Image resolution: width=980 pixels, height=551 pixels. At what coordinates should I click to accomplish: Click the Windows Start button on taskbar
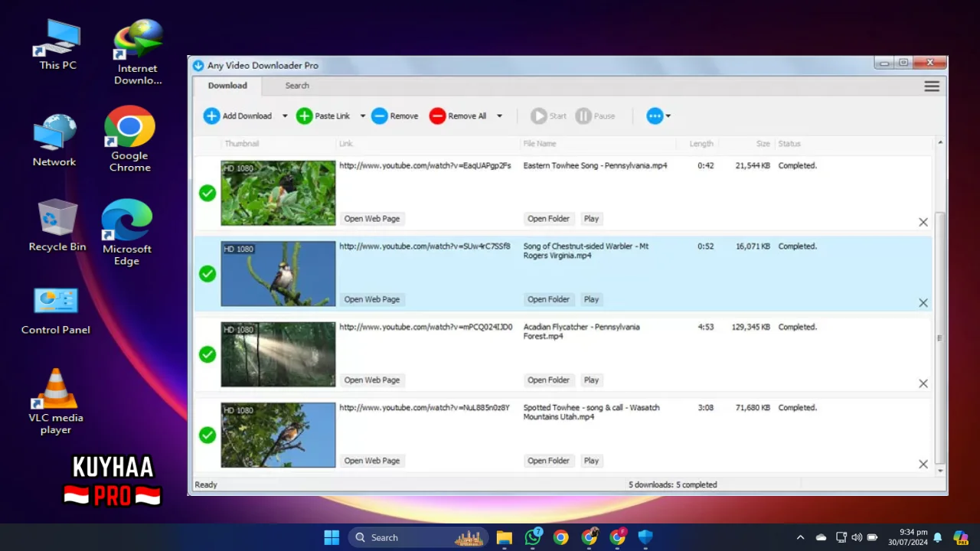coord(332,537)
